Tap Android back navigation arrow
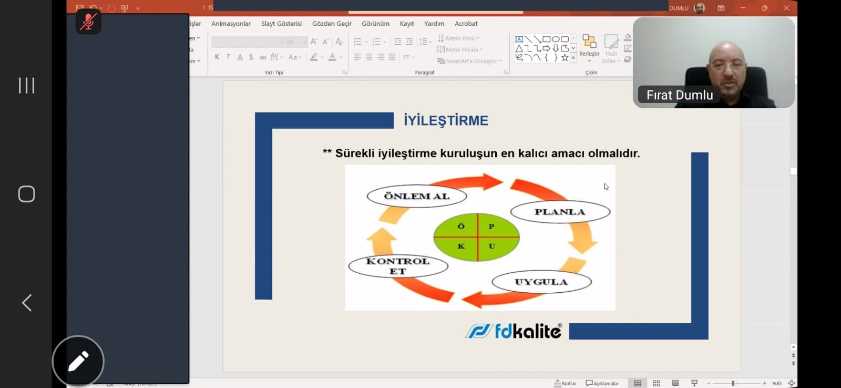Screen dimensions: 841x388 tap(27, 303)
